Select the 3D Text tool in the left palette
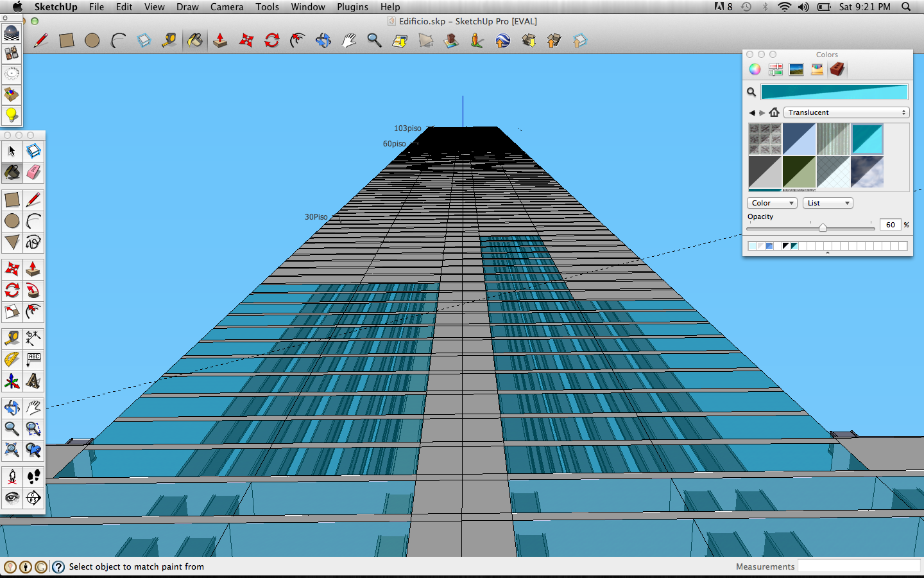Screen dimensions: 924x578 33,381
